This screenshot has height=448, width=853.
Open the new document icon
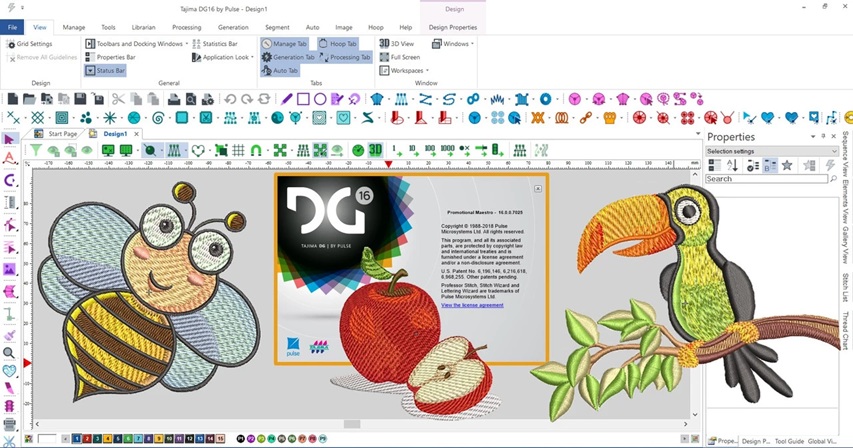13,99
